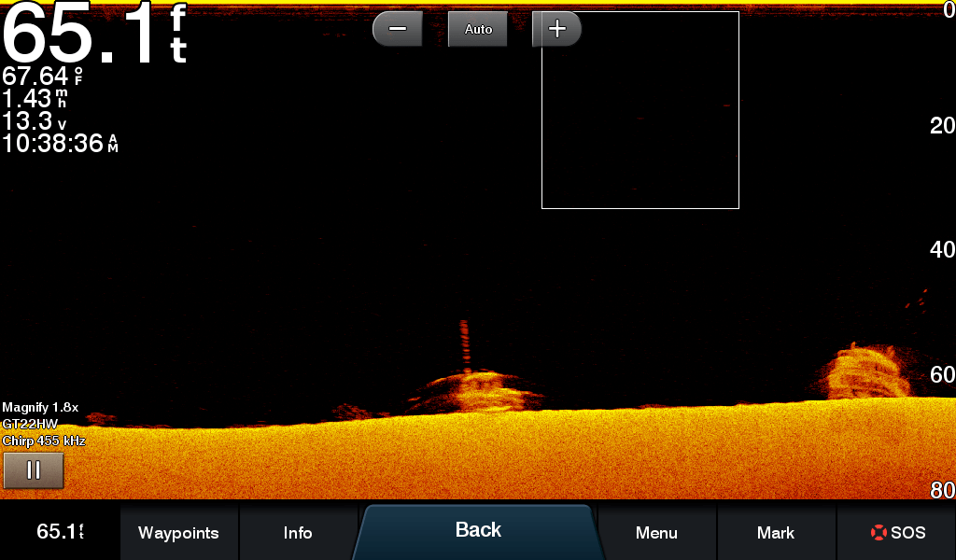Open the Info panel
Screen dimensions: 956x560
[298, 533]
